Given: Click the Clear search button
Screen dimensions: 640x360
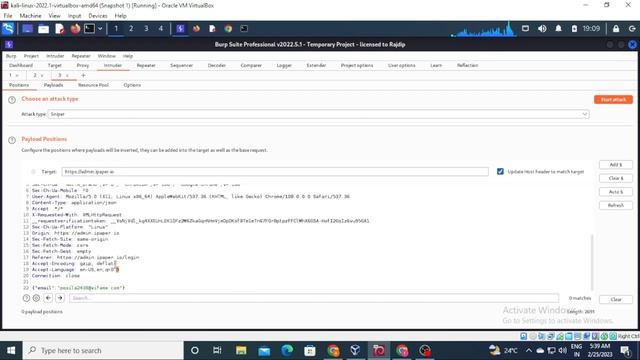Looking at the screenshot, I should tap(616, 299).
